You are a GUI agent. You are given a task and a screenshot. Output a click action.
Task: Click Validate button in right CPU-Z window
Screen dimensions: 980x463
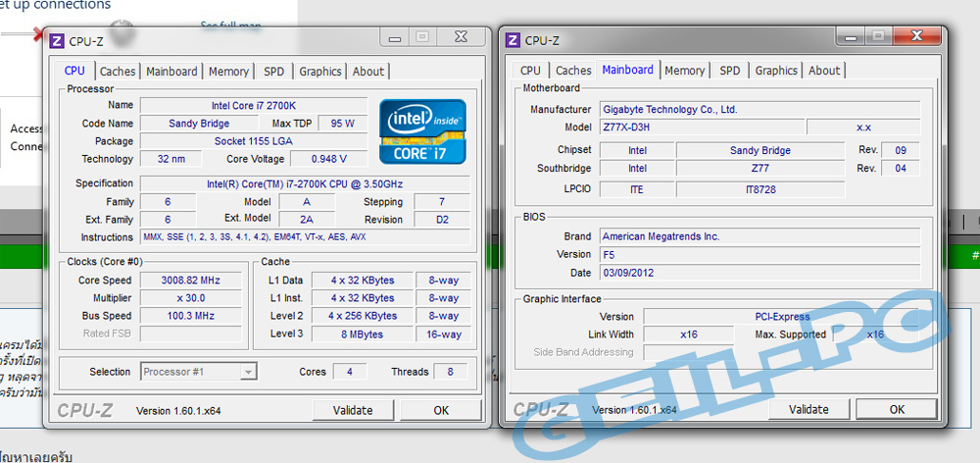808,409
